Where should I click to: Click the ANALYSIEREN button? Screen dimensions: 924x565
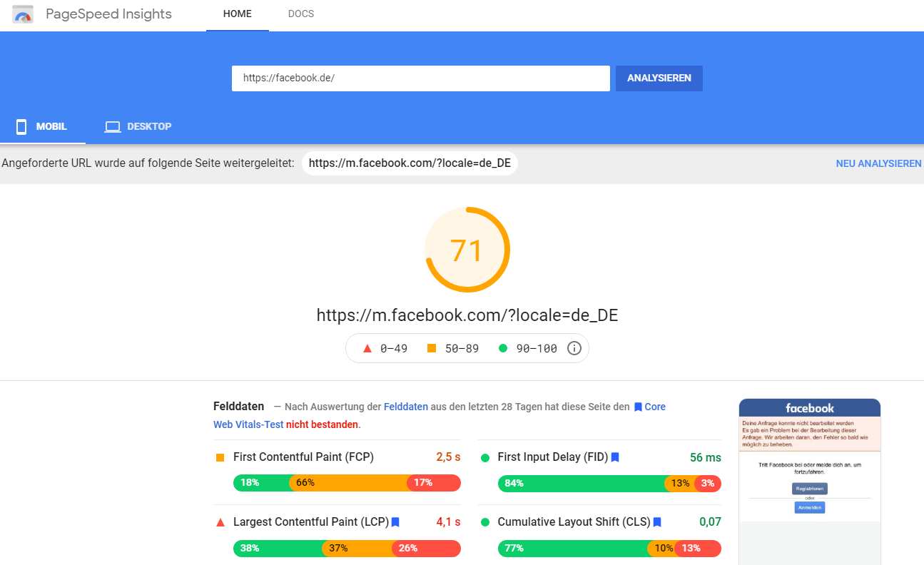click(659, 78)
